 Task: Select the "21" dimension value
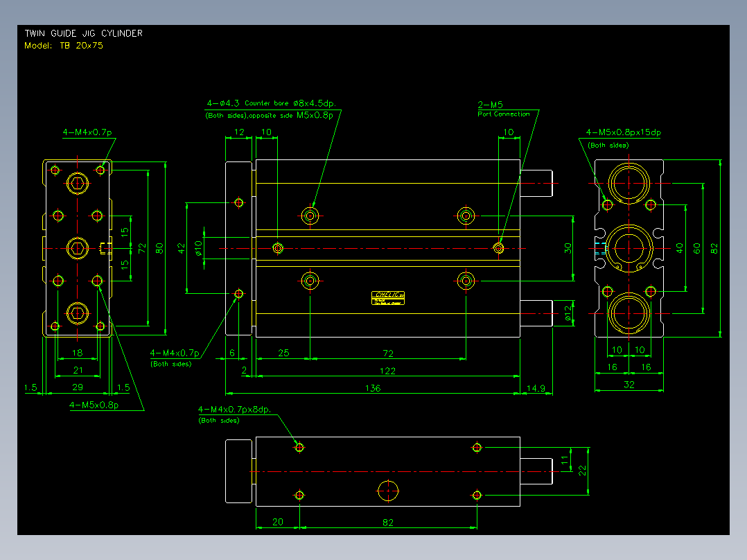tap(78, 370)
